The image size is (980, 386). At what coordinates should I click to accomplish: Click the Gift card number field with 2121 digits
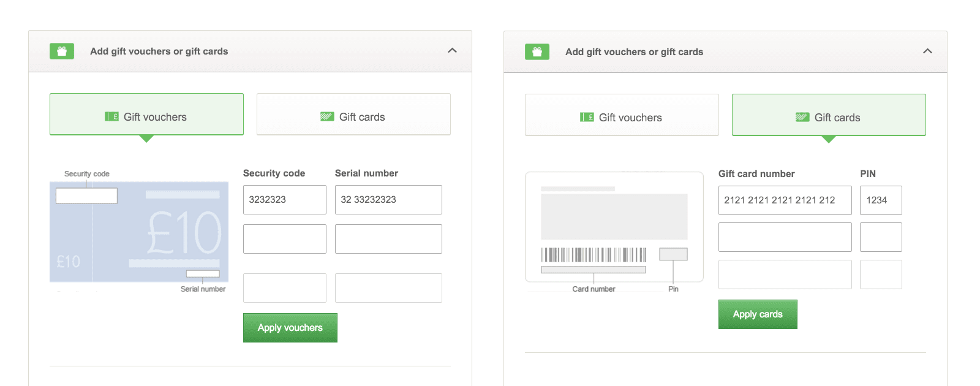[785, 200]
